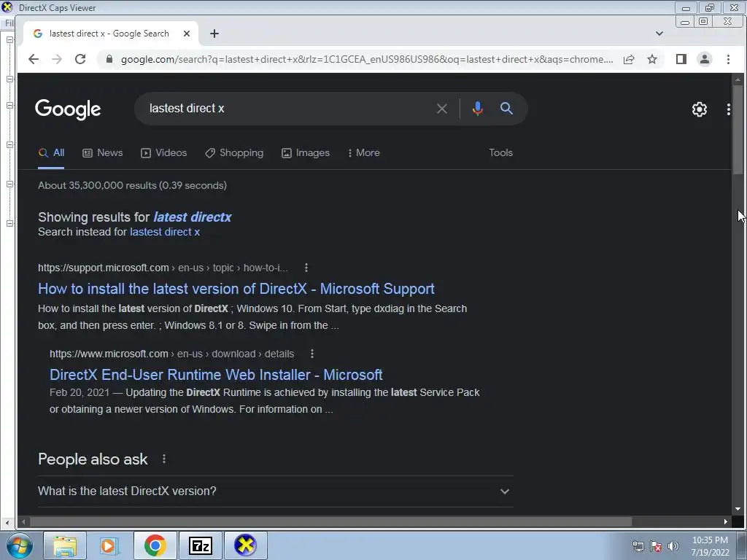Click the scroll-down arrow of page scrollbar

coord(738,509)
